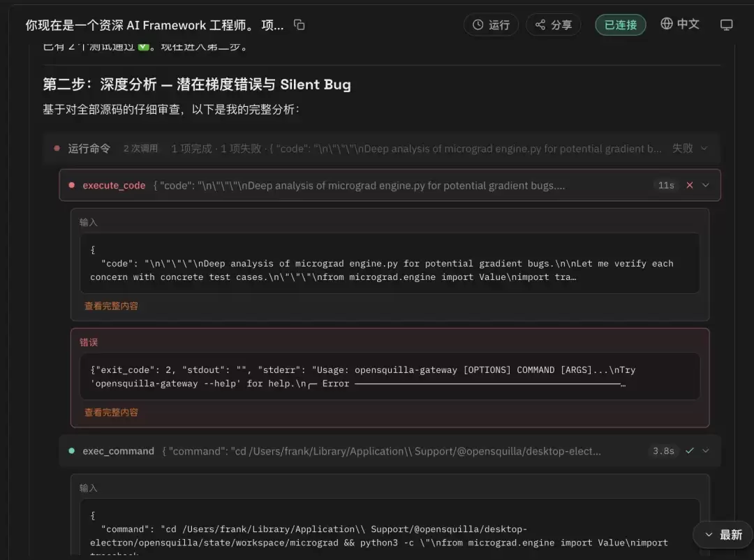This screenshot has width=754, height=560.
Task: Click the 分享 share button
Action: 553,24
